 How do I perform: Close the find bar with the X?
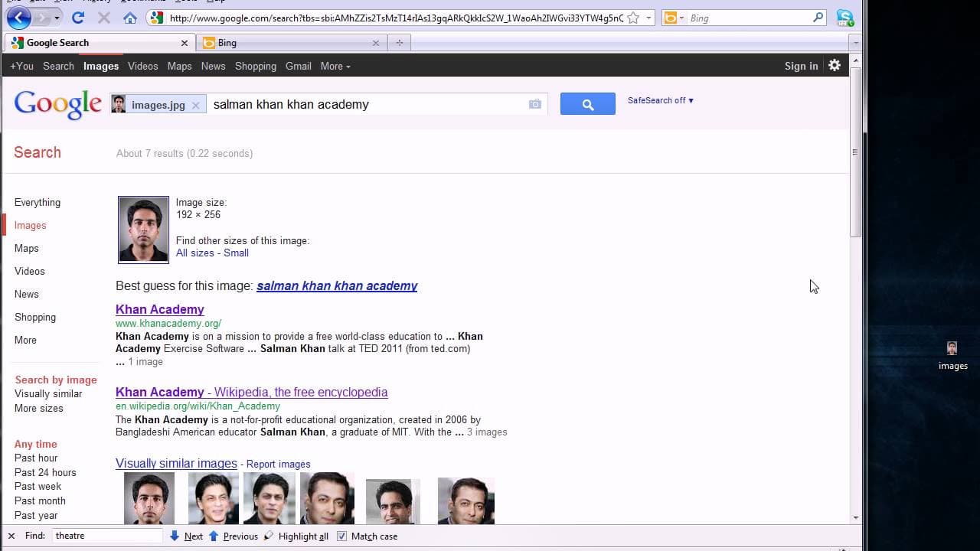point(11,536)
